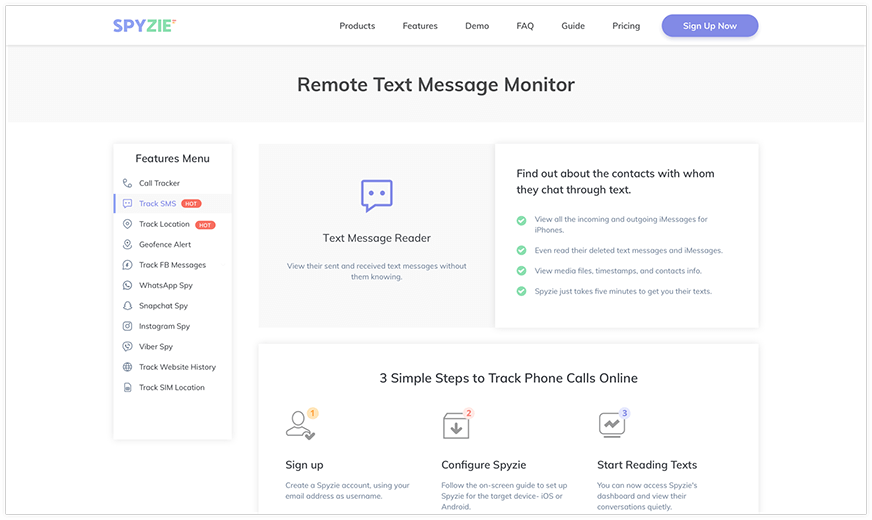Click the Sign up user icon
This screenshot has width=872, height=520.
(x=301, y=425)
